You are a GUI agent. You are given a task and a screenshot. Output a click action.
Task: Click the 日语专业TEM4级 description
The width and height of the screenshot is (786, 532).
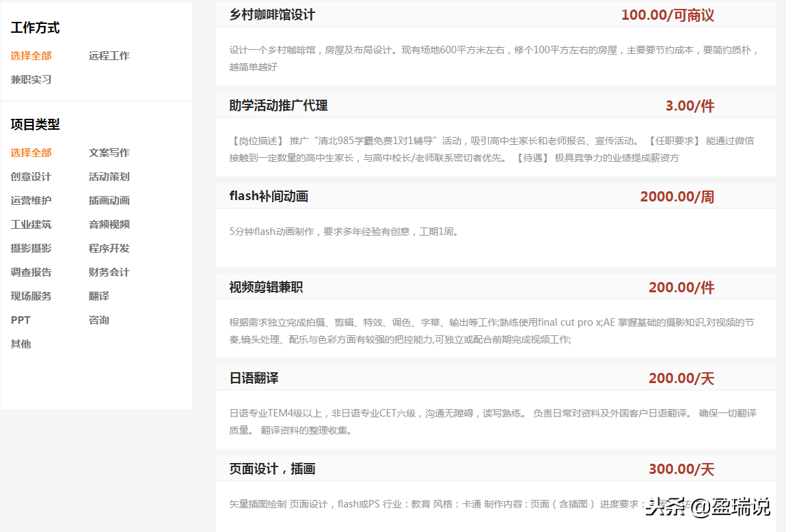coord(493,422)
